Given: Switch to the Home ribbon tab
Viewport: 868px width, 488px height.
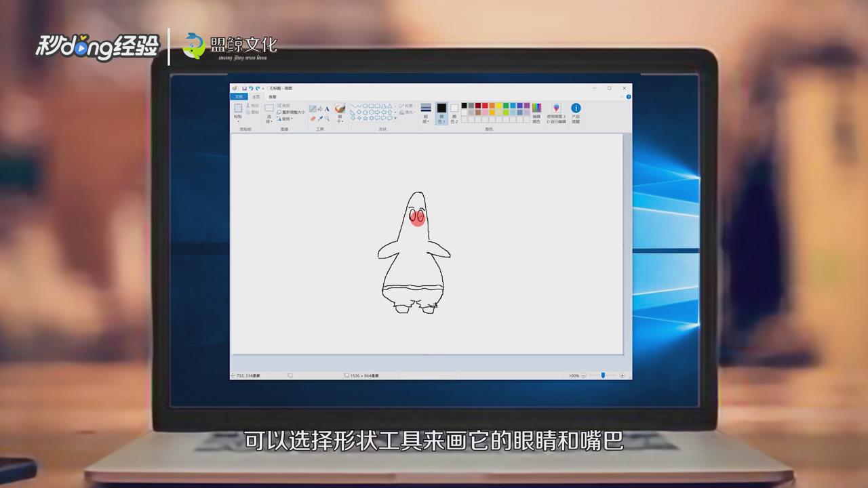Looking at the screenshot, I should point(256,97).
